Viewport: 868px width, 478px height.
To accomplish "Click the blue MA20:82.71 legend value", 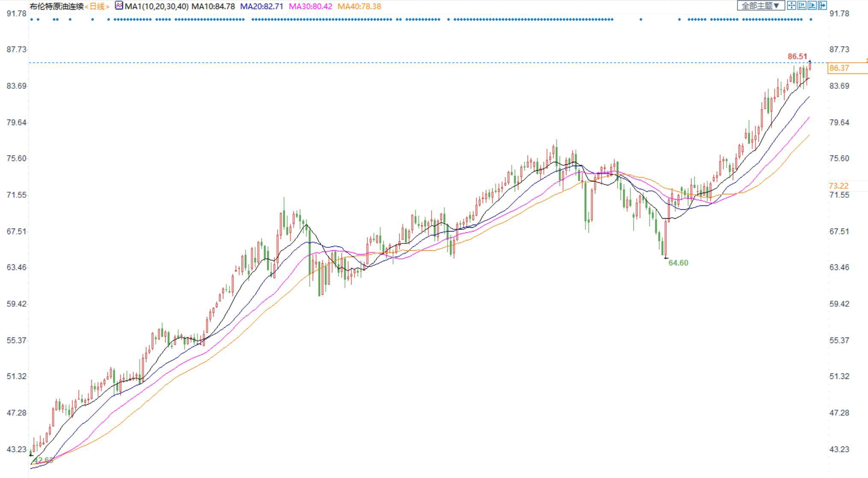I will tap(262, 6).
